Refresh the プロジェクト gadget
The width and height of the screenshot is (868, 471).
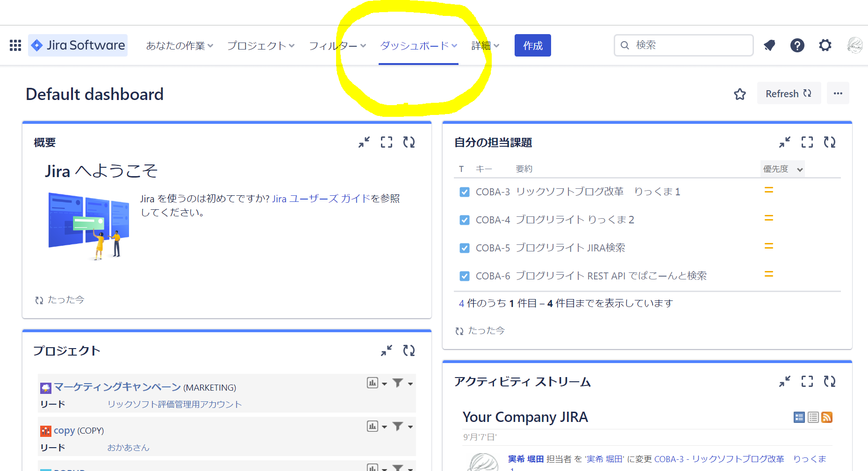409,350
